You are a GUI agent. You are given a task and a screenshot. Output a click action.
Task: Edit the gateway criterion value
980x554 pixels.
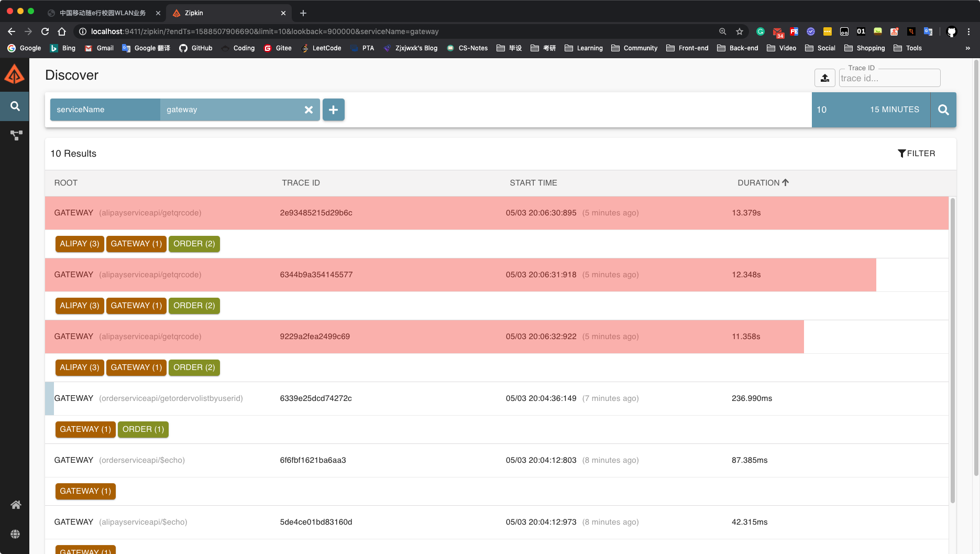pyautogui.click(x=230, y=110)
